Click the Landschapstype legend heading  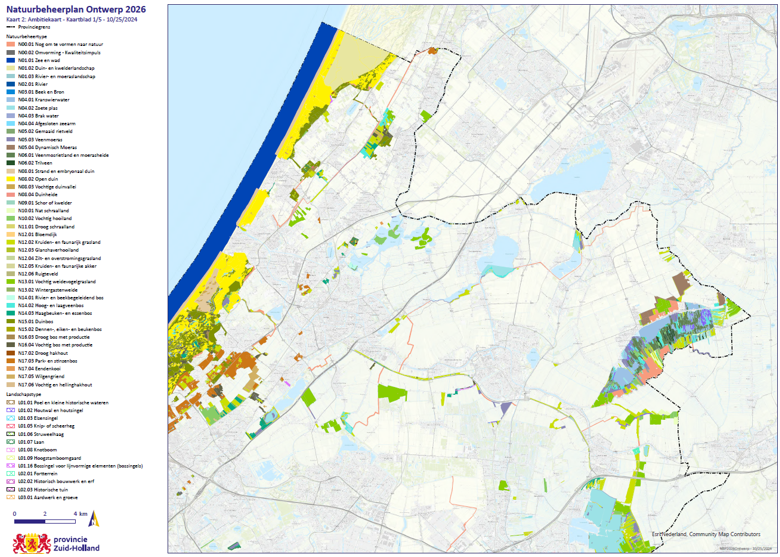pos(25,394)
